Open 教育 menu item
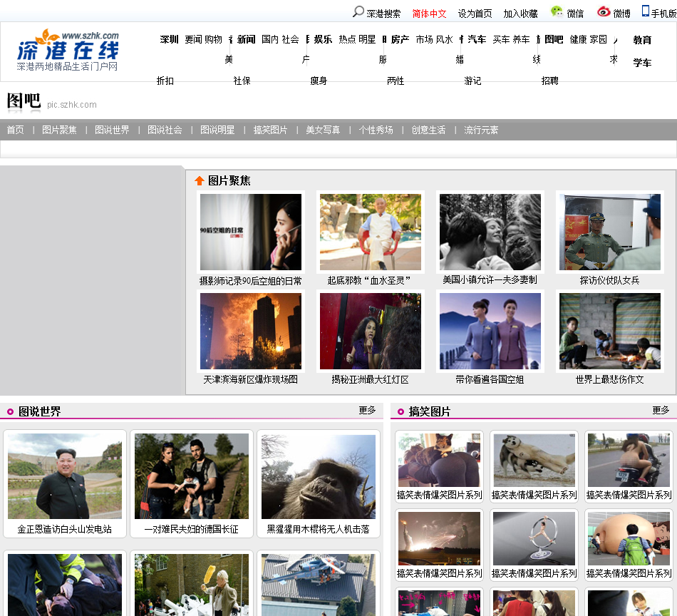Image resolution: width=677 pixels, height=616 pixels. tap(643, 40)
